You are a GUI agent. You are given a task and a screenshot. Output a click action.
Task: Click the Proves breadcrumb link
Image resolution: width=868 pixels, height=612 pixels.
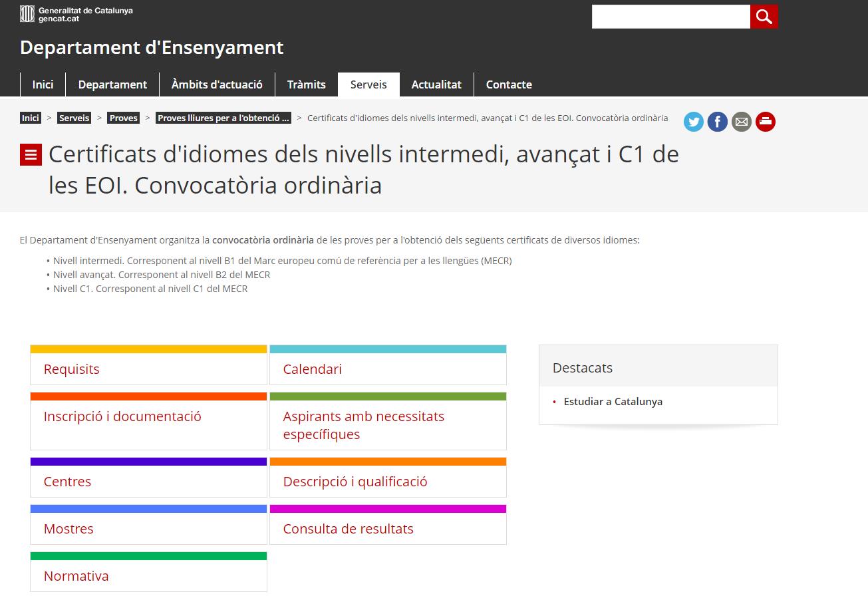(x=124, y=118)
